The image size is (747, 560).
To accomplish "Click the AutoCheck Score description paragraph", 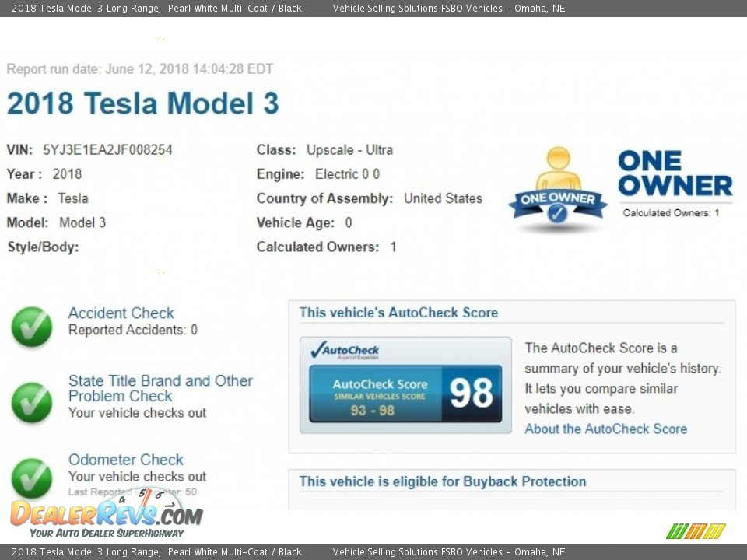I will click(x=622, y=378).
